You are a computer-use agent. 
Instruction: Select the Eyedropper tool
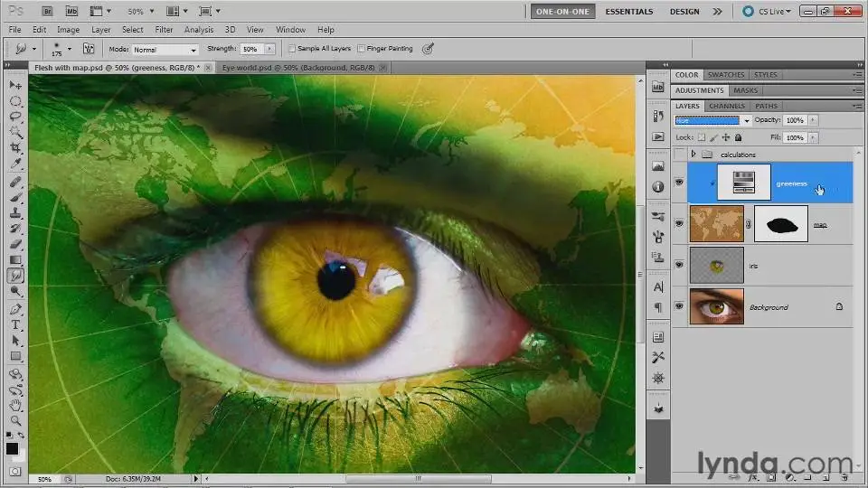15,164
